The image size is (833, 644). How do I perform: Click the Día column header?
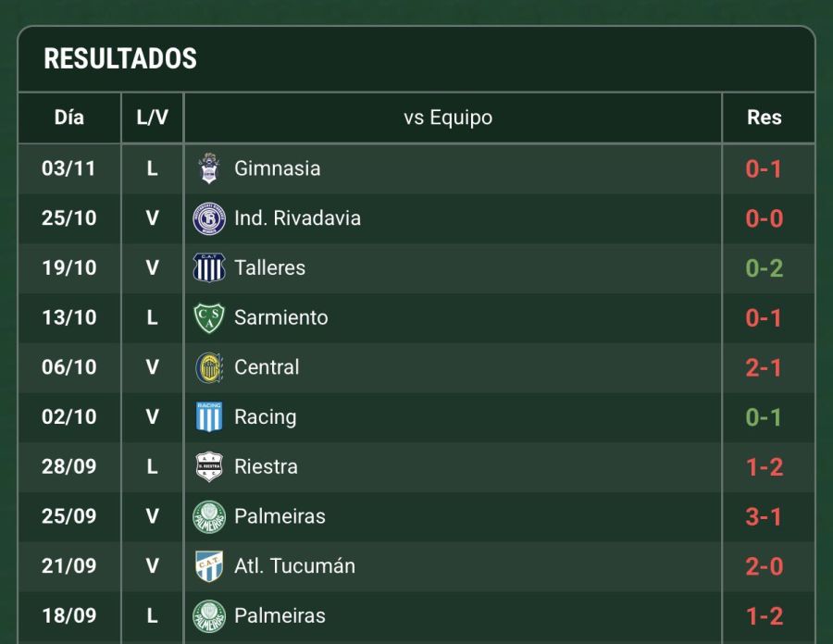coord(69,118)
